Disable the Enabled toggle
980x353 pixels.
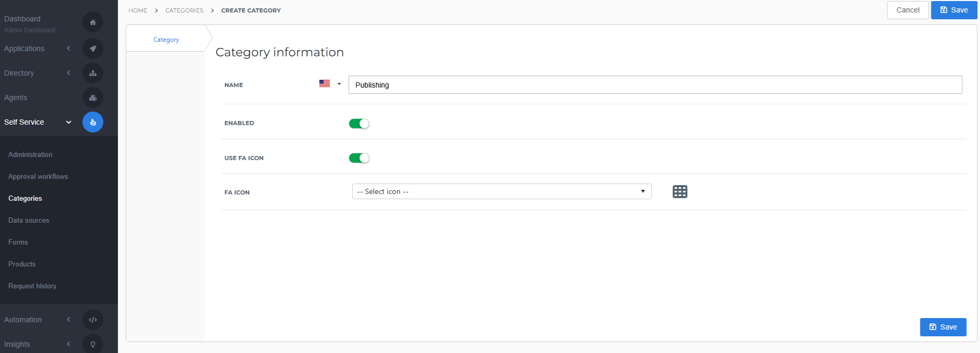[359, 124]
